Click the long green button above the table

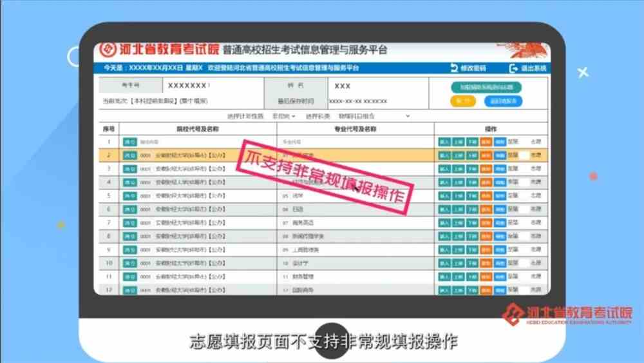(486, 87)
